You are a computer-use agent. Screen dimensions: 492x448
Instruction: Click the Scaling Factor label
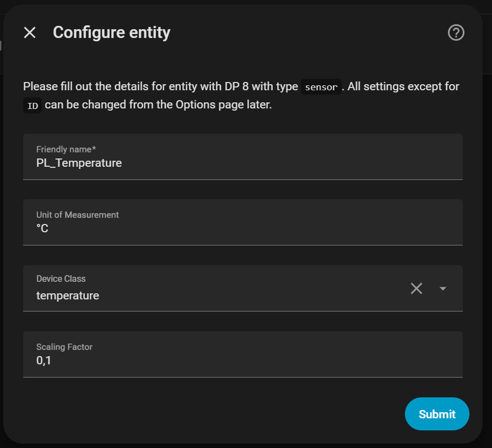coord(65,347)
